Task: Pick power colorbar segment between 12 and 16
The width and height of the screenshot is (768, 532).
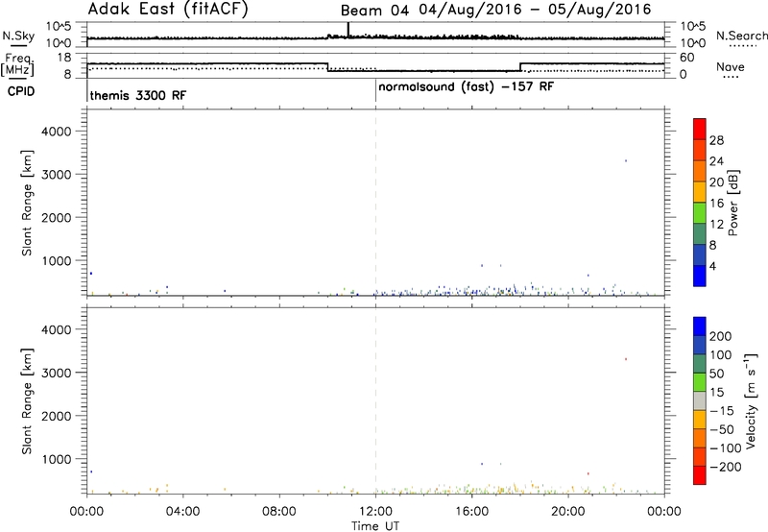Action: [700, 212]
